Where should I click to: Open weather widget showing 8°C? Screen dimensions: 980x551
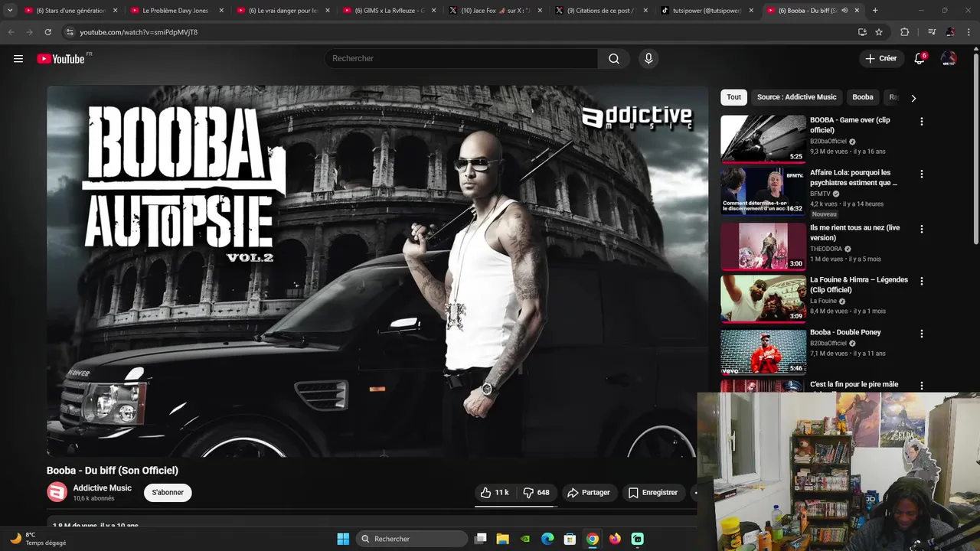38,539
